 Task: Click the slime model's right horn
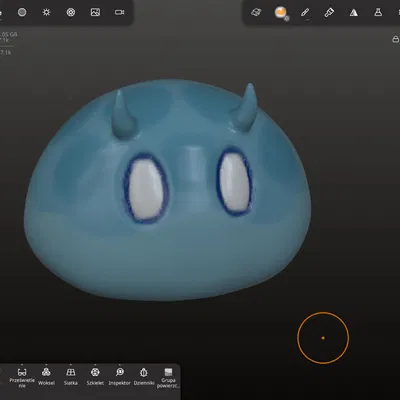click(x=247, y=107)
